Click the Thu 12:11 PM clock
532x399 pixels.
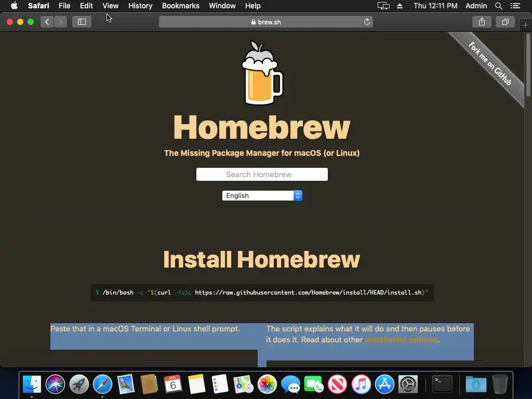[435, 6]
